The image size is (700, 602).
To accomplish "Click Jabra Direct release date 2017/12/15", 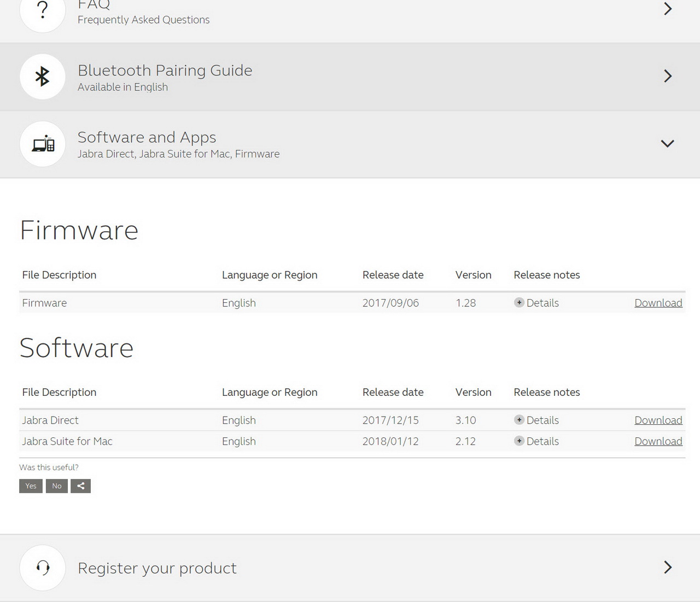I will 390,420.
